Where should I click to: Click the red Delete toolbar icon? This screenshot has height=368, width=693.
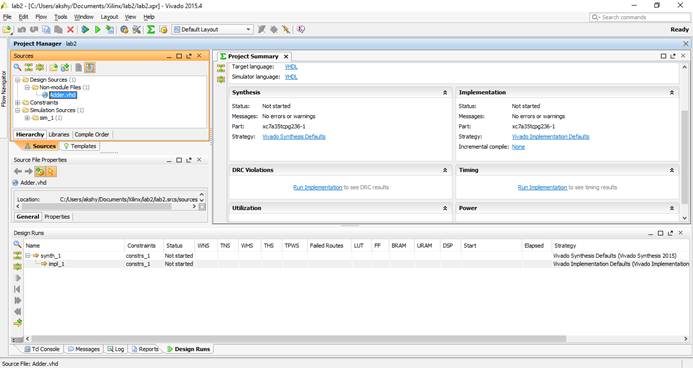[x=70, y=30]
